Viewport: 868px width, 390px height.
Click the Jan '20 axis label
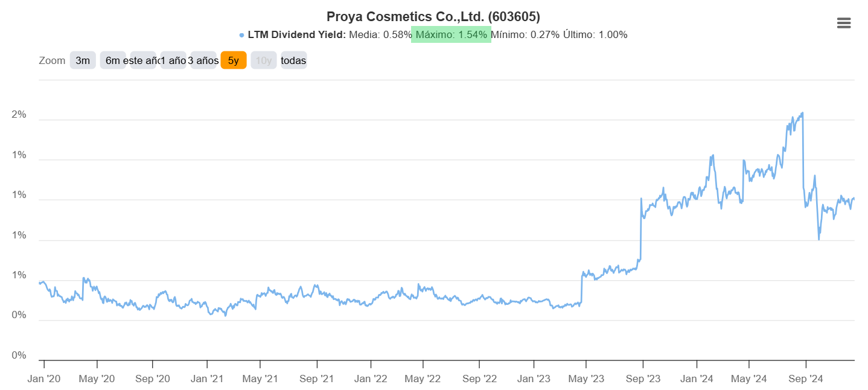(x=44, y=379)
